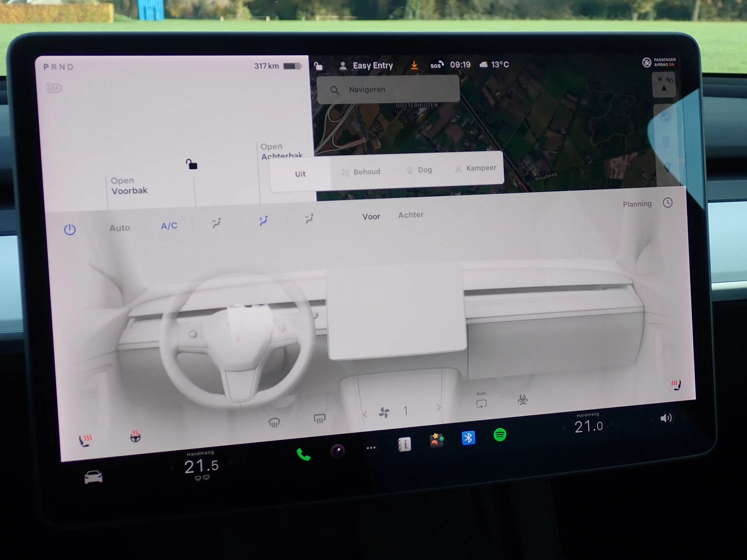The image size is (747, 560).
Task: Toggle the A/C setting
Action: point(169,226)
